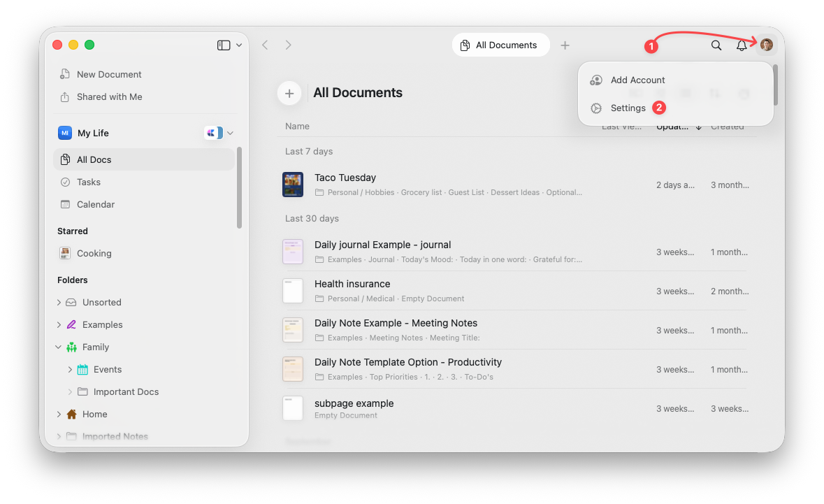Choose Add Account from the menu

point(675,80)
